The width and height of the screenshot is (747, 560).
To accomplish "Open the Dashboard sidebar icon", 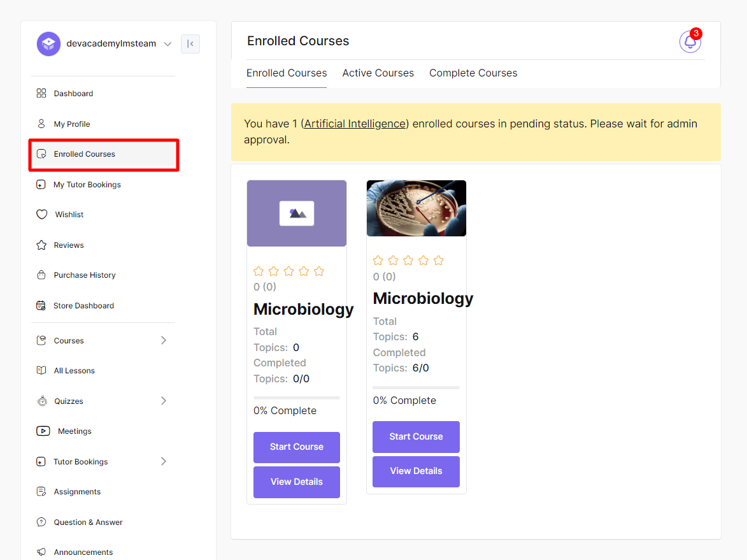I will pyautogui.click(x=43, y=93).
